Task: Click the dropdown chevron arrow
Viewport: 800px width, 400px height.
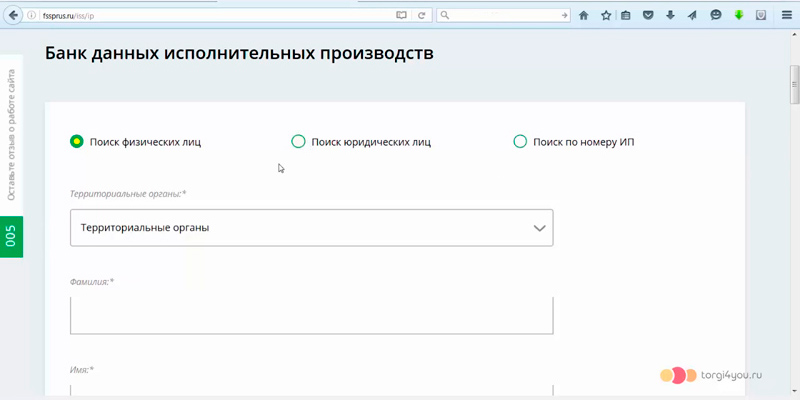Action: coord(539,228)
